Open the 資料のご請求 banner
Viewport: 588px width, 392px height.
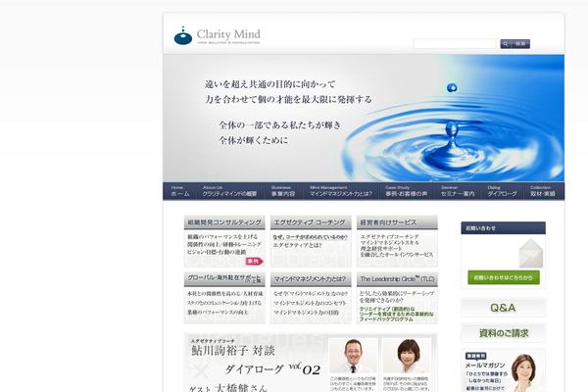(504, 333)
